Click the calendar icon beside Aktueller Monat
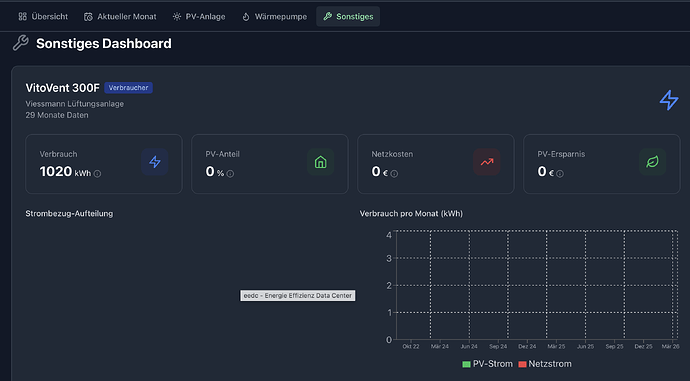Screen dimensions: 690x381 click(x=88, y=17)
